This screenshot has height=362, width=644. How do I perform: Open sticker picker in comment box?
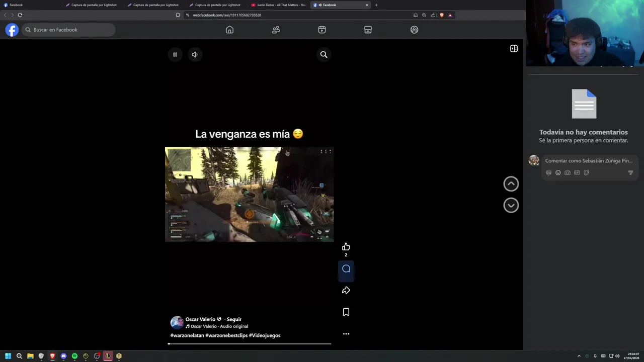tap(587, 173)
